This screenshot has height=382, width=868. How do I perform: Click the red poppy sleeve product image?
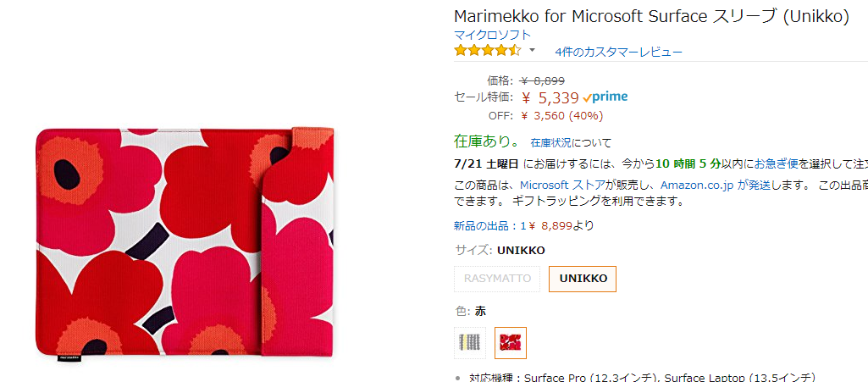[x=185, y=243]
